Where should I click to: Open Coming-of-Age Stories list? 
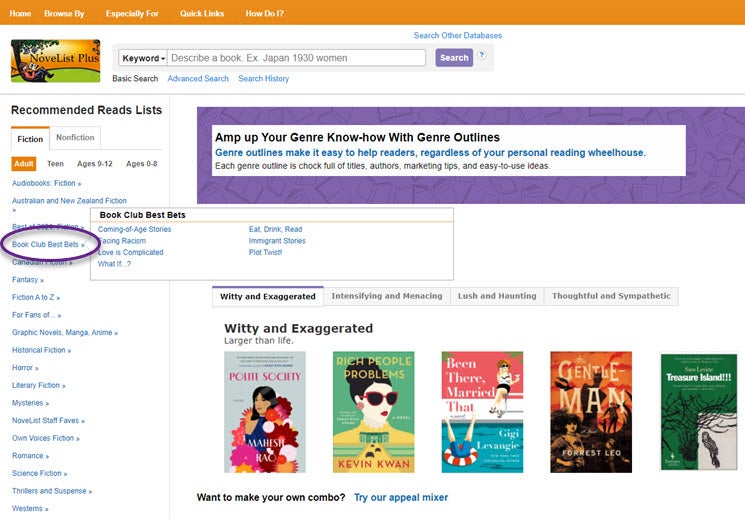134,229
